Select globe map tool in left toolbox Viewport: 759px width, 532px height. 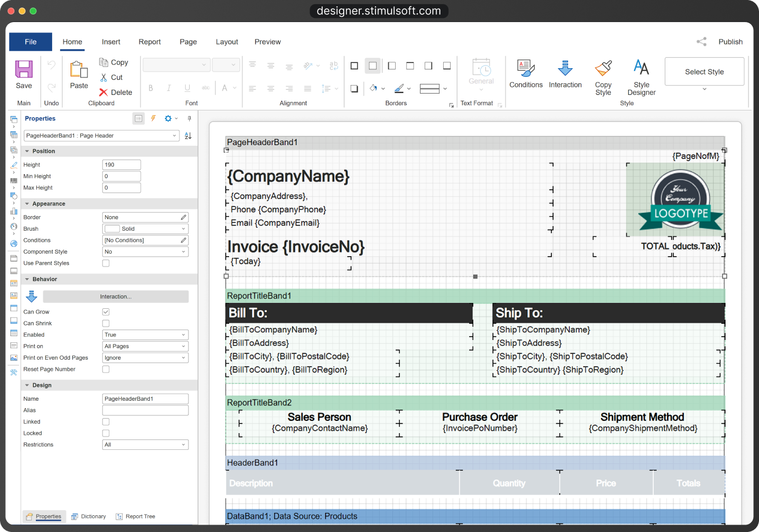coord(14,243)
